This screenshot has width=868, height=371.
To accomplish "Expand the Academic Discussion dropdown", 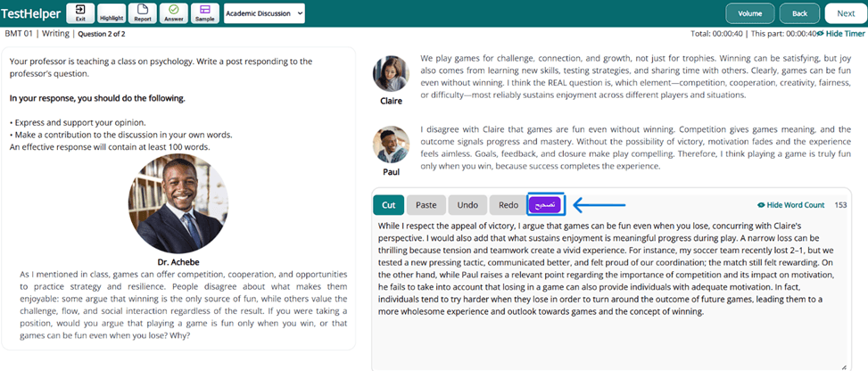I will click(265, 13).
